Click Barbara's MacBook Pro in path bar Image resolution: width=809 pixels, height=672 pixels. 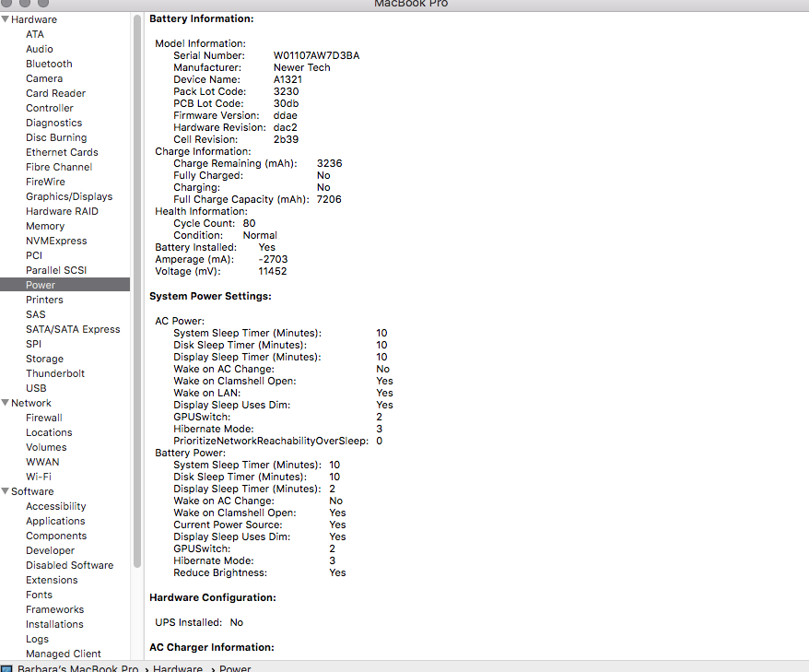click(x=78, y=668)
